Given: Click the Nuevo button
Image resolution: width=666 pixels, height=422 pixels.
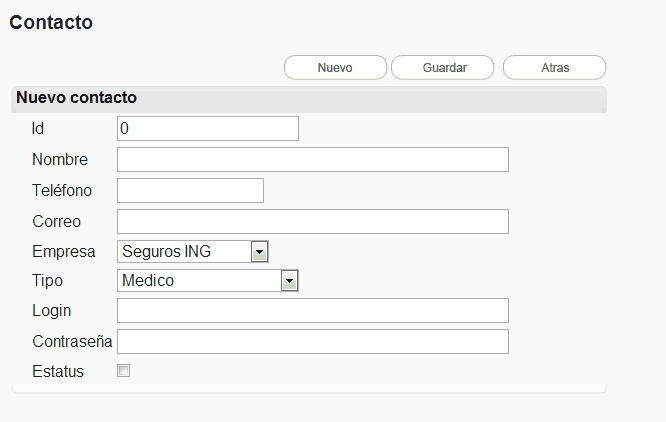Looking at the screenshot, I should point(335,67).
